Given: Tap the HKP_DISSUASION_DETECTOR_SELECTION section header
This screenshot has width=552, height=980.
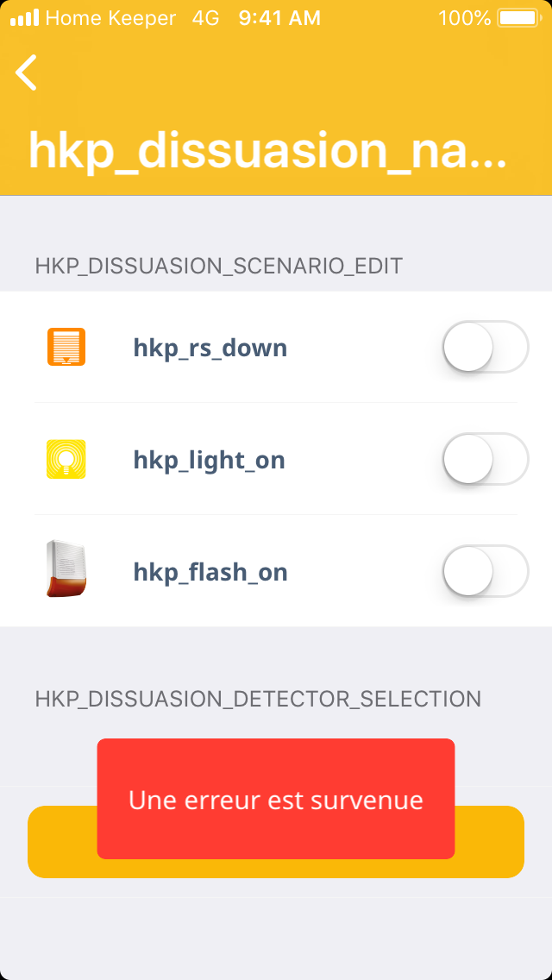Looking at the screenshot, I should point(258,699).
